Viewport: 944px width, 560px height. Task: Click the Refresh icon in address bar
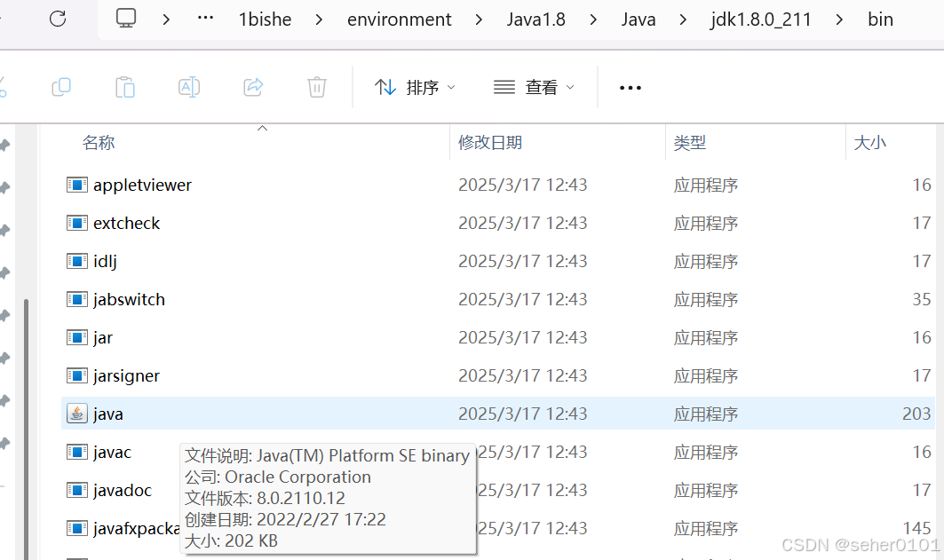tap(58, 19)
